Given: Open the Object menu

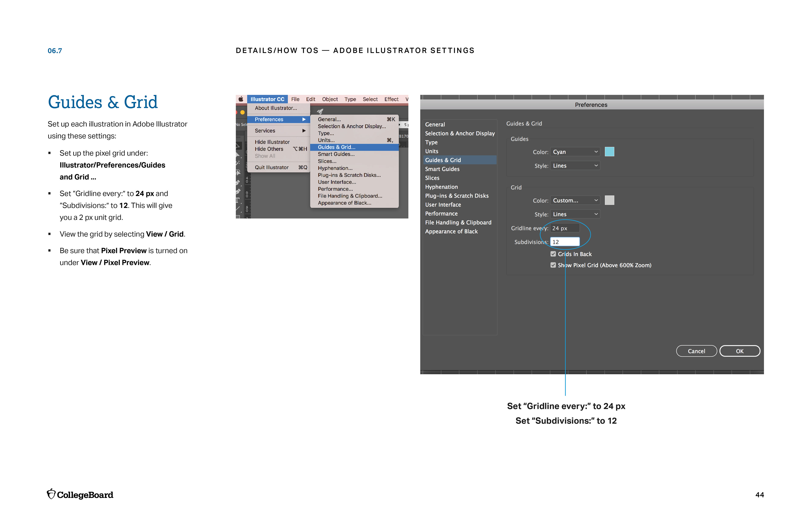Looking at the screenshot, I should pos(330,99).
